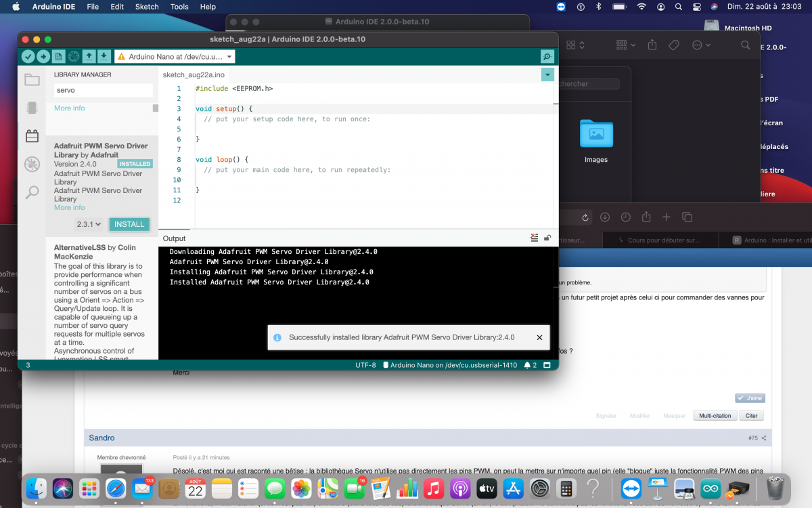Viewport: 812px width, 508px height.
Task: Open the Tools menu
Action: (x=179, y=7)
